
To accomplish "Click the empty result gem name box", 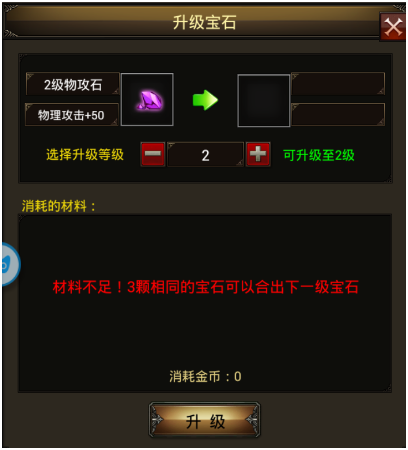I will pyautogui.click(x=338, y=84).
